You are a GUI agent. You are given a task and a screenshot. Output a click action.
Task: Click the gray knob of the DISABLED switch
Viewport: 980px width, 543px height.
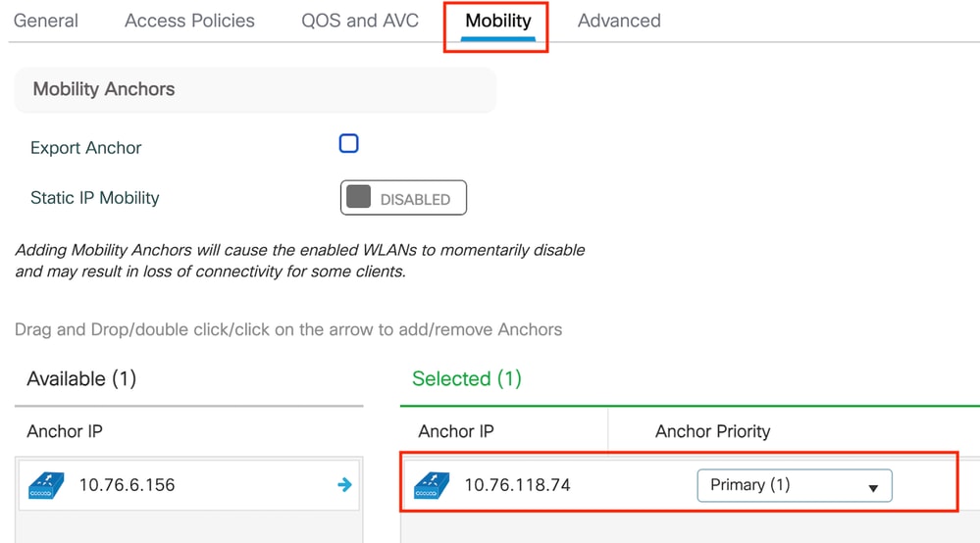(359, 196)
